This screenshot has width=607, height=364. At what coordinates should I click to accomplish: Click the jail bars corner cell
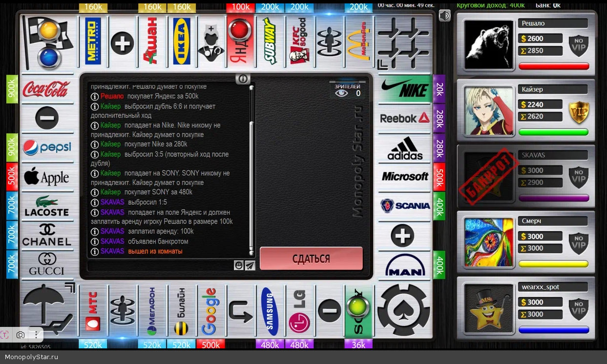coord(403,42)
